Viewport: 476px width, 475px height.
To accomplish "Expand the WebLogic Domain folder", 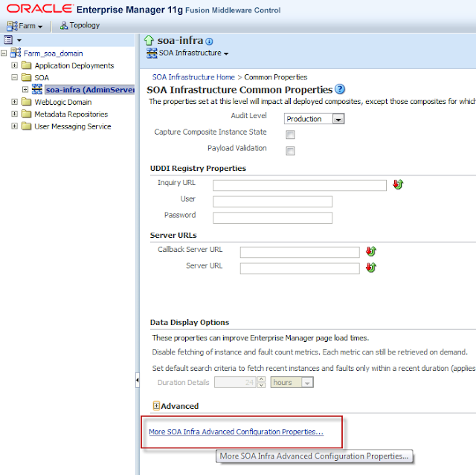I will 14,102.
